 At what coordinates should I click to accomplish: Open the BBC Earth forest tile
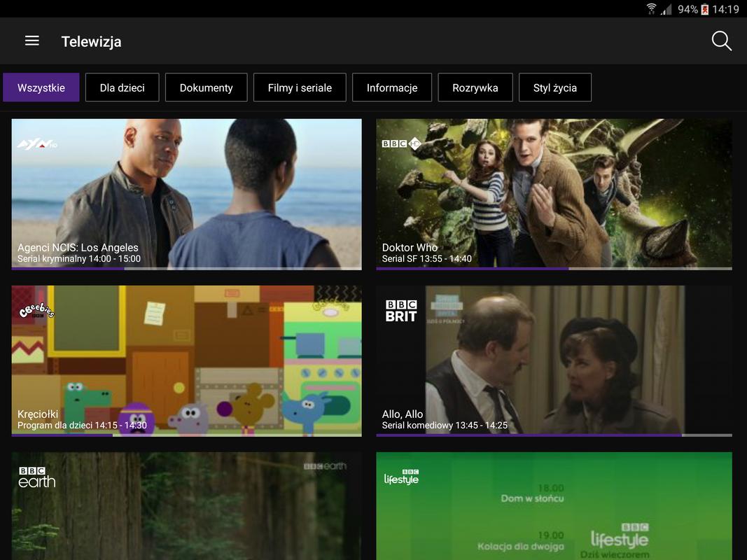pyautogui.click(x=187, y=506)
